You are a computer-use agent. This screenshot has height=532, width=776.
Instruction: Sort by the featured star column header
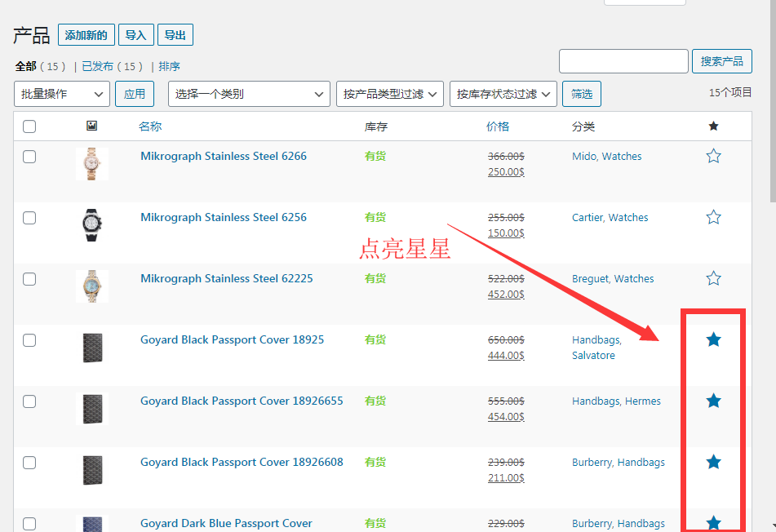point(713,126)
